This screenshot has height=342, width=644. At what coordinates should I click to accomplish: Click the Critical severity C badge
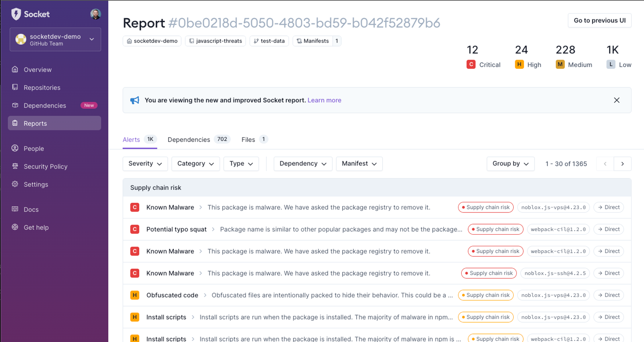point(471,64)
